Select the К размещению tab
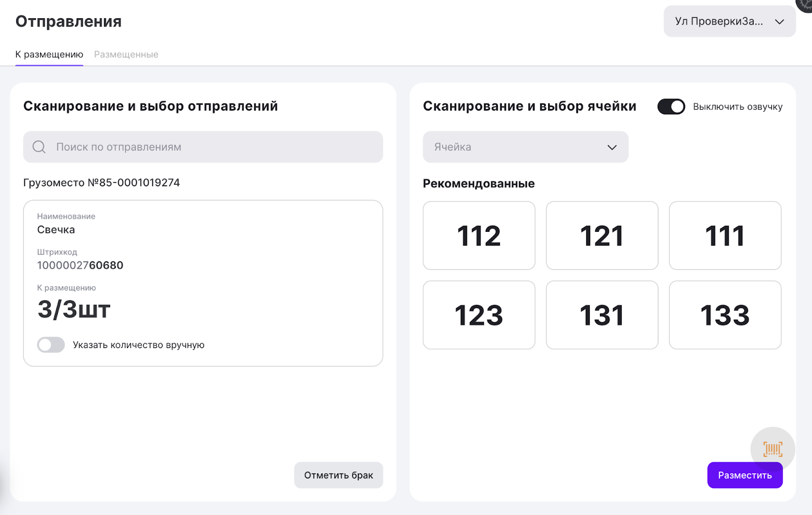The width and height of the screenshot is (812, 515). (49, 54)
